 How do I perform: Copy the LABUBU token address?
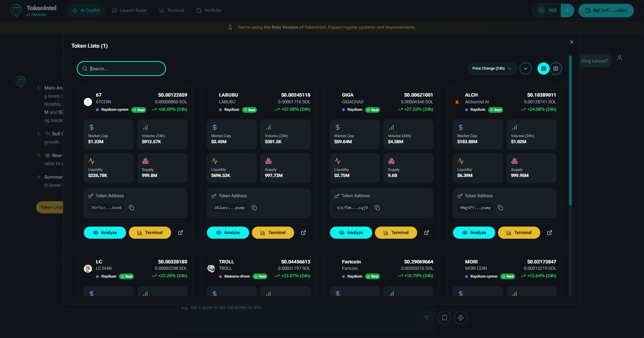[x=254, y=208]
